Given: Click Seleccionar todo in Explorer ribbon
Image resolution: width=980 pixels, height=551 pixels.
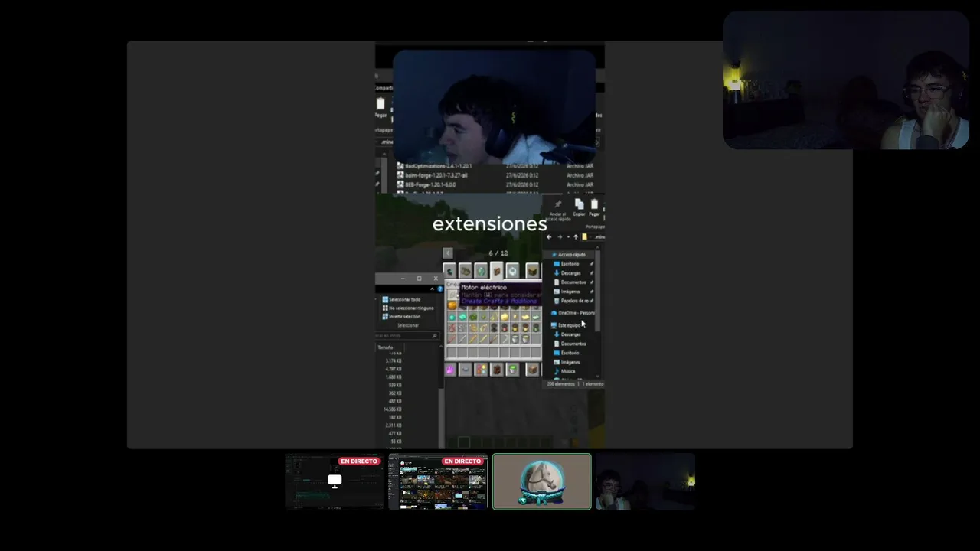Looking at the screenshot, I should pyautogui.click(x=402, y=299).
